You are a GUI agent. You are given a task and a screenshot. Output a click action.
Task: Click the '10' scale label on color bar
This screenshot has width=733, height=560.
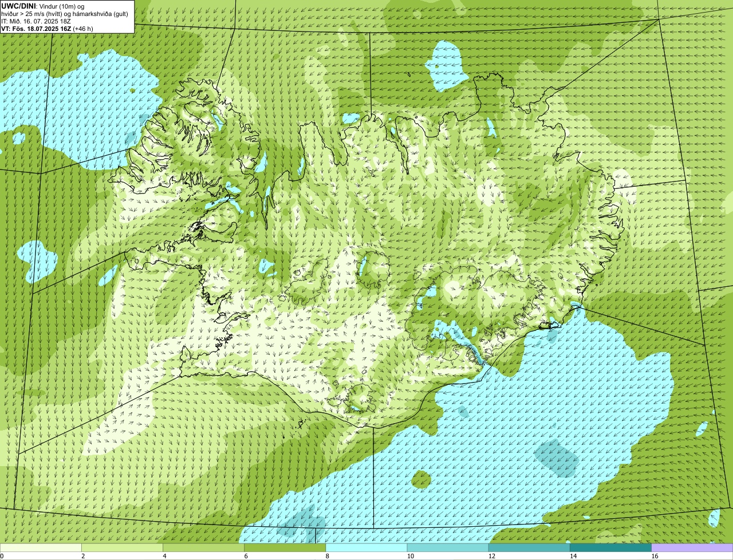[x=411, y=556]
